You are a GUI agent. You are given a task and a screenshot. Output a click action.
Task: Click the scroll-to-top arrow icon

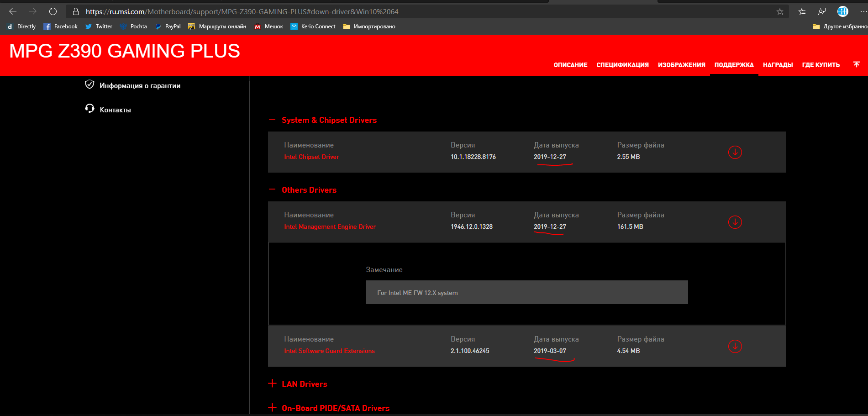tap(857, 64)
